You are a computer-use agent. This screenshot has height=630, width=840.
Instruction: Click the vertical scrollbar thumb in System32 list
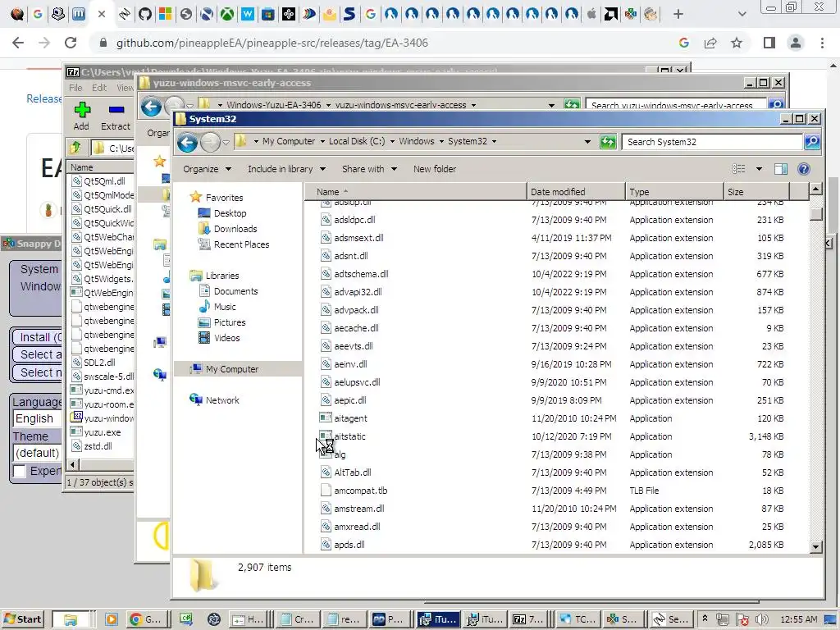pyautogui.click(x=816, y=214)
